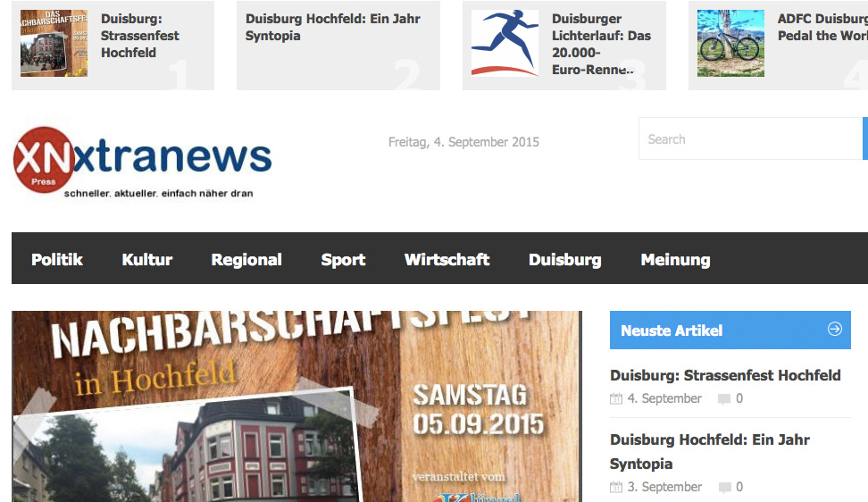Click comment bubble icon under Strassenfest Hochfeld
The height and width of the screenshot is (502, 868).
coord(724,399)
